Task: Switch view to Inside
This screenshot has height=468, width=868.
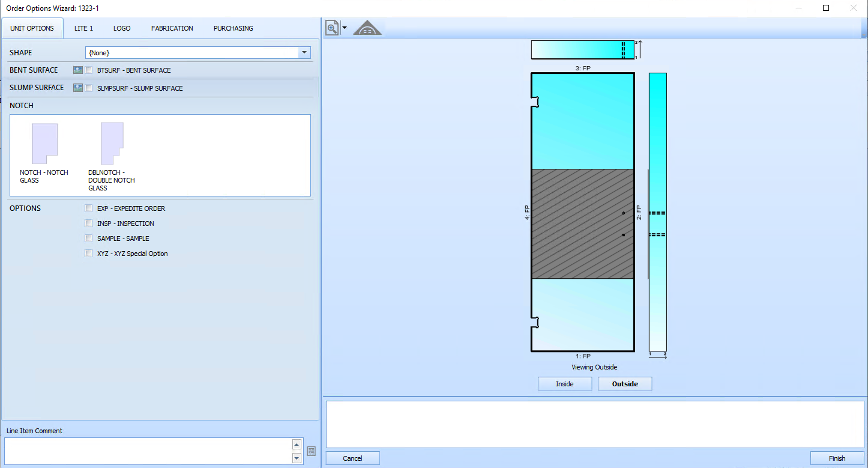Action: pyautogui.click(x=564, y=383)
